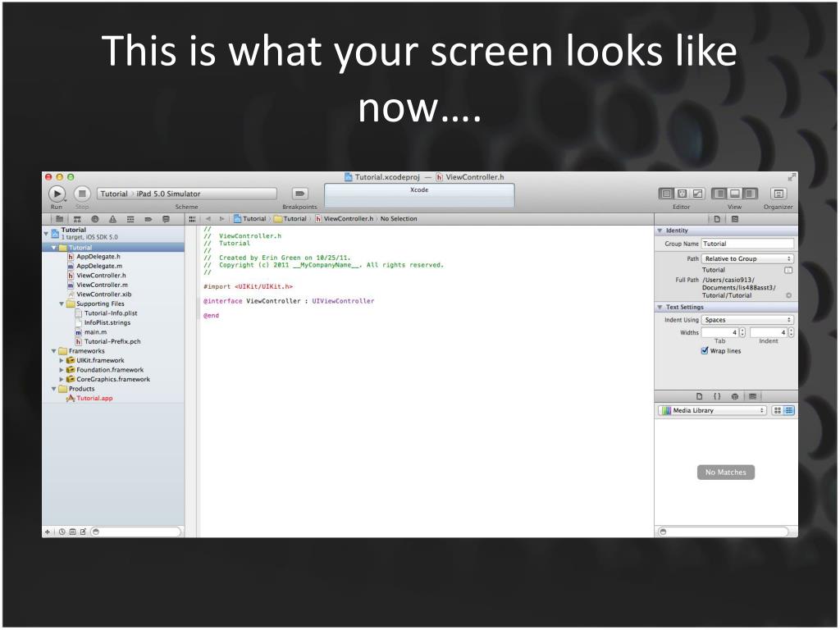Screen dimensions: 840x630
Task: Open the Indent Using Spaces dropdown
Action: (748, 320)
